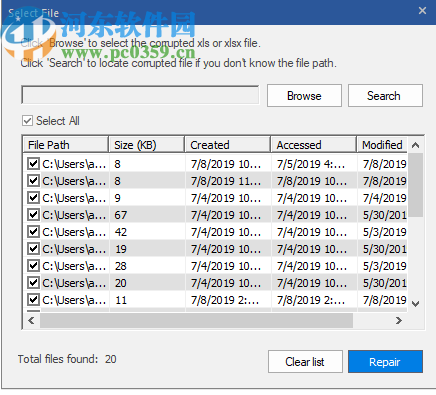Sort by the Accessed column header
436x395 pixels.
coord(314,145)
